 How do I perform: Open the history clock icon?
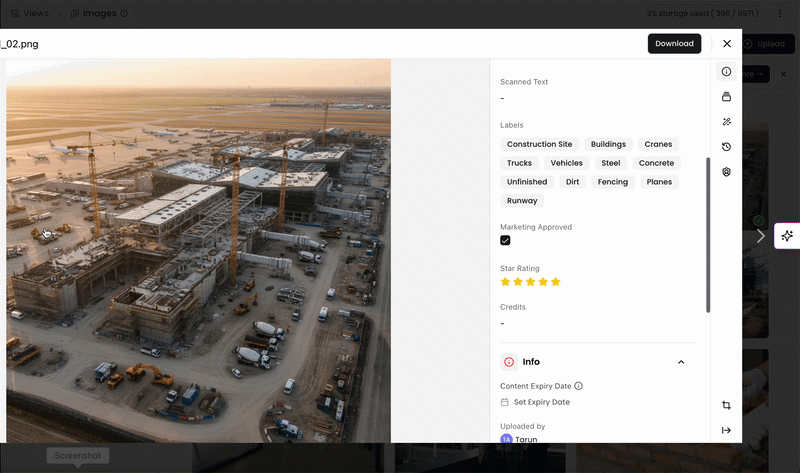coord(726,146)
